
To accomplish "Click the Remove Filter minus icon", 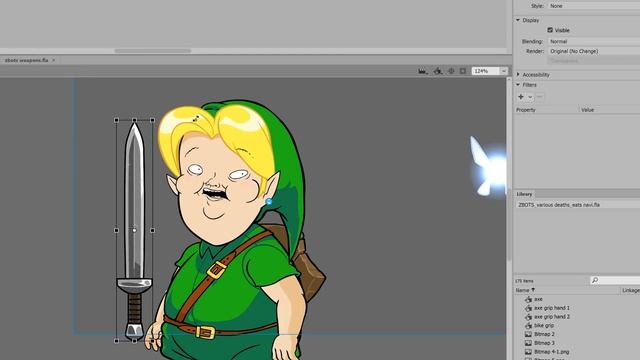I will tap(540, 97).
